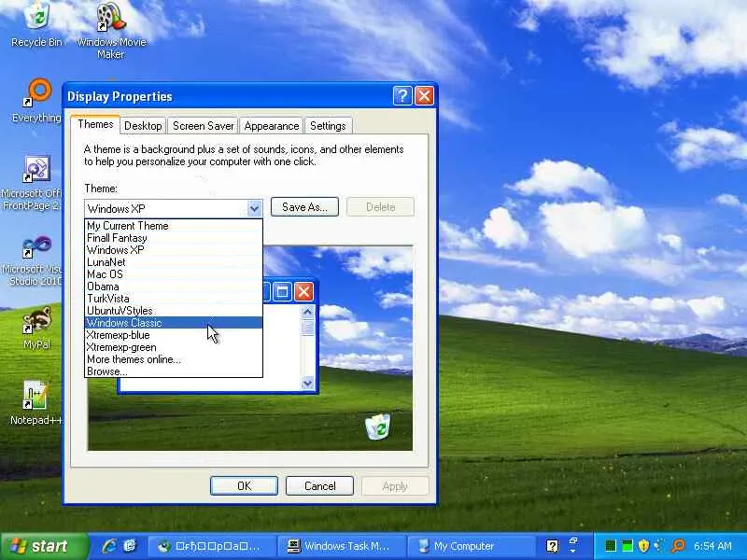
Task: Click the orange Everything search tray icon
Action: click(679, 546)
